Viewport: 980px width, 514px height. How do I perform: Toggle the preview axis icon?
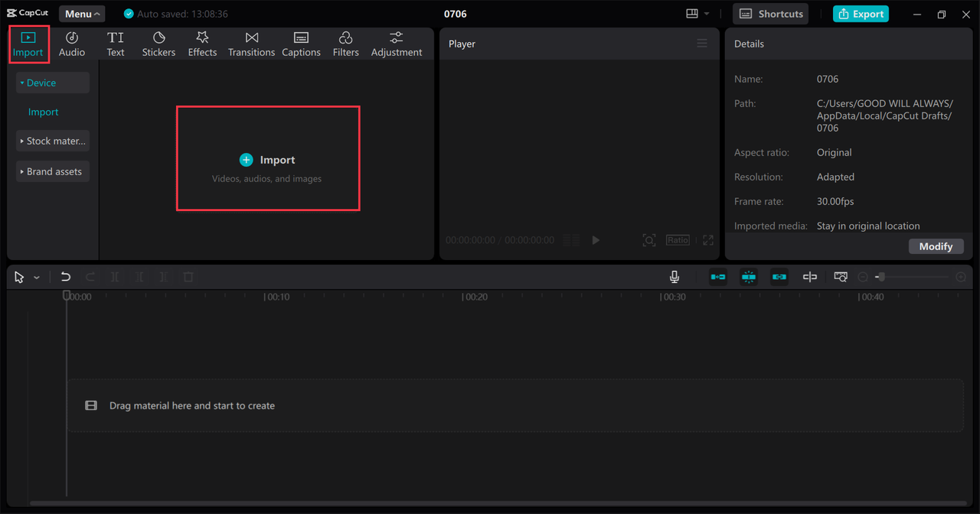(x=810, y=277)
